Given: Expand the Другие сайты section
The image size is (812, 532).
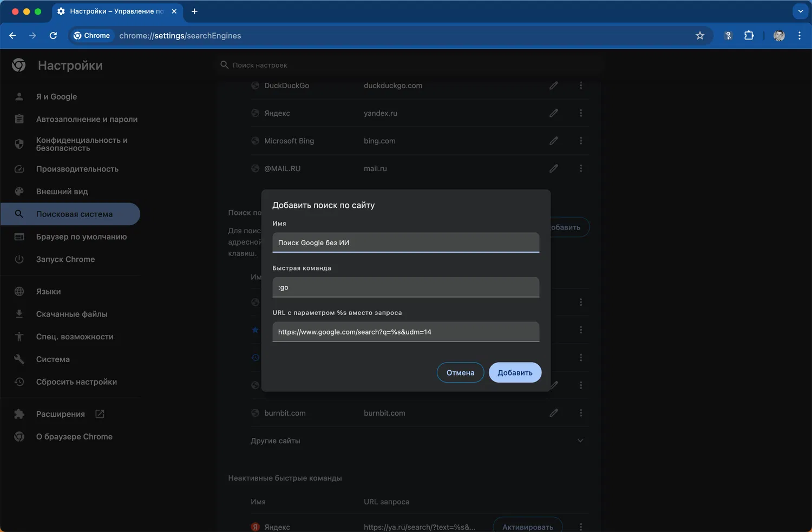Looking at the screenshot, I should (580, 441).
